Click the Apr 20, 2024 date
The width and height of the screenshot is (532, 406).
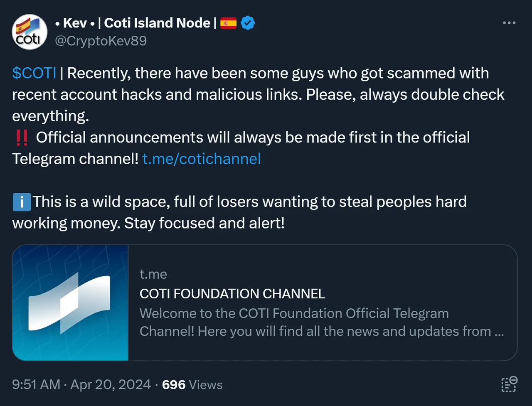(x=111, y=384)
